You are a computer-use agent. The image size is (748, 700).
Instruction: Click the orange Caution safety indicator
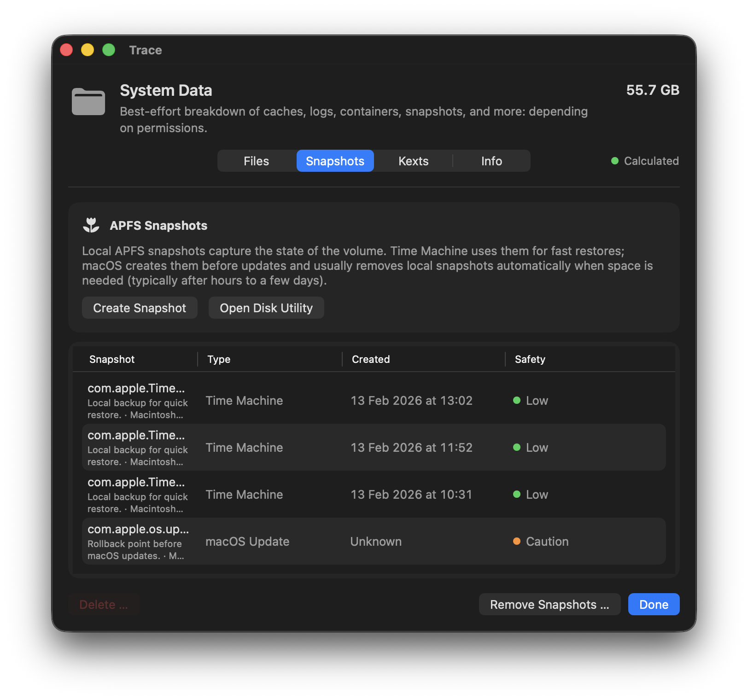(x=517, y=541)
